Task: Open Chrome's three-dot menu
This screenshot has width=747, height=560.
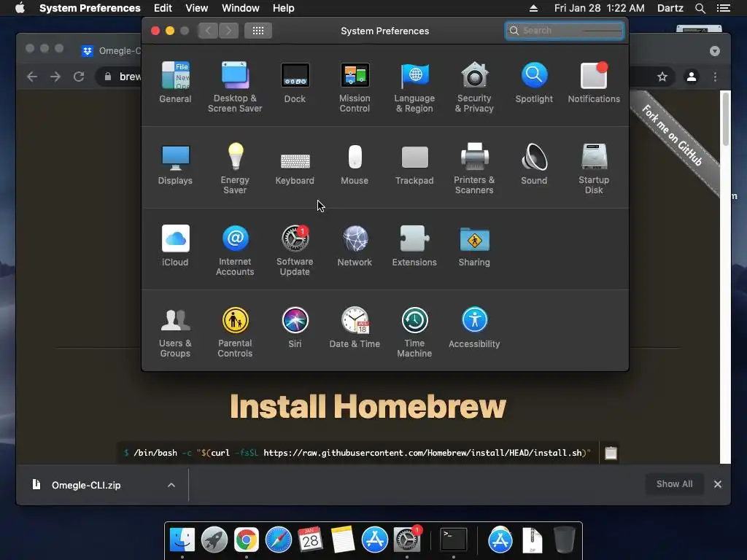Action: [x=715, y=77]
